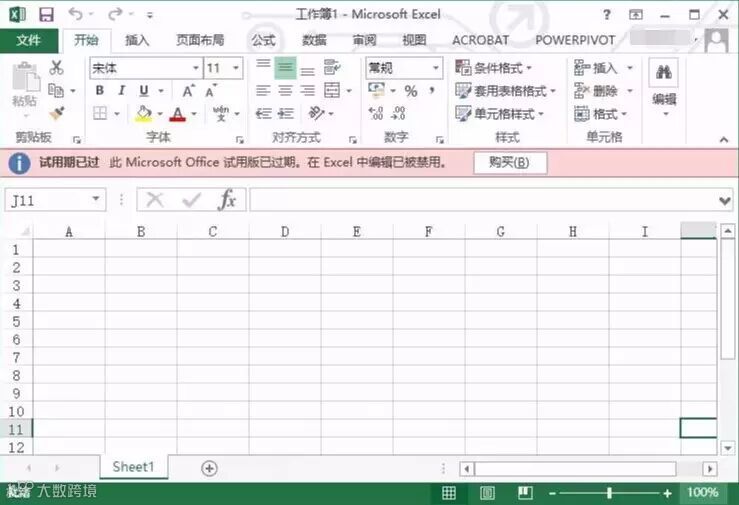Align text to top of cell
The height and width of the screenshot is (505, 739).
click(x=263, y=64)
